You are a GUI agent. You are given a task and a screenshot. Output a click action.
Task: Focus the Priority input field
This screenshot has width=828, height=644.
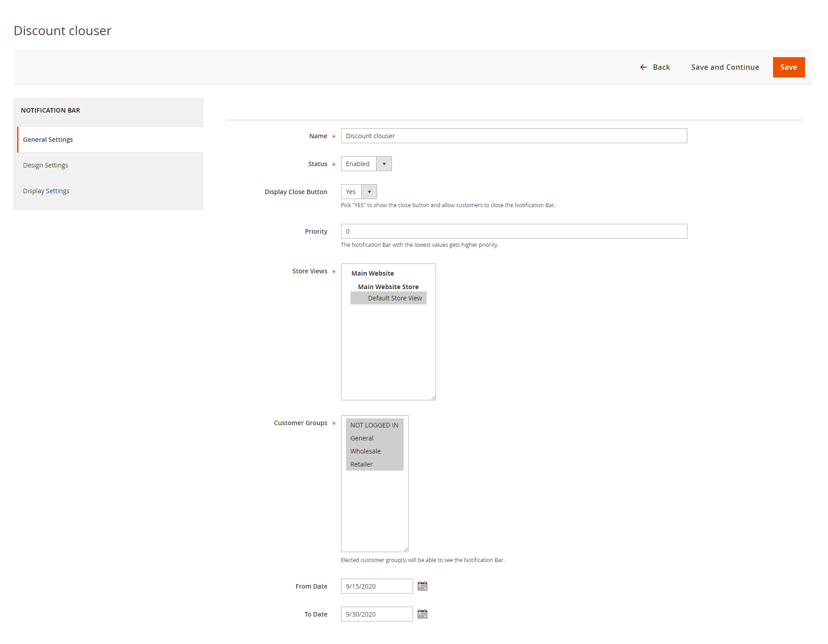(x=514, y=231)
